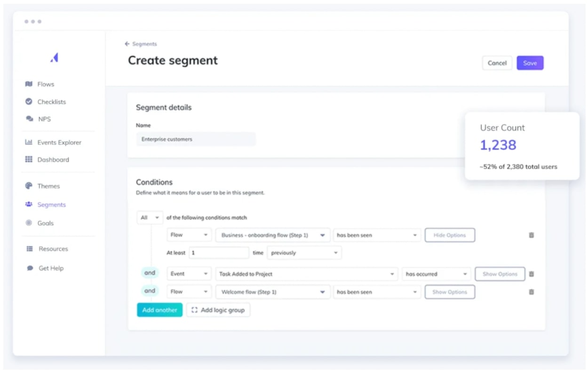Open Welcome flow row has been seen dropdown
Viewport: 588px width, 372px height.
[377, 292]
